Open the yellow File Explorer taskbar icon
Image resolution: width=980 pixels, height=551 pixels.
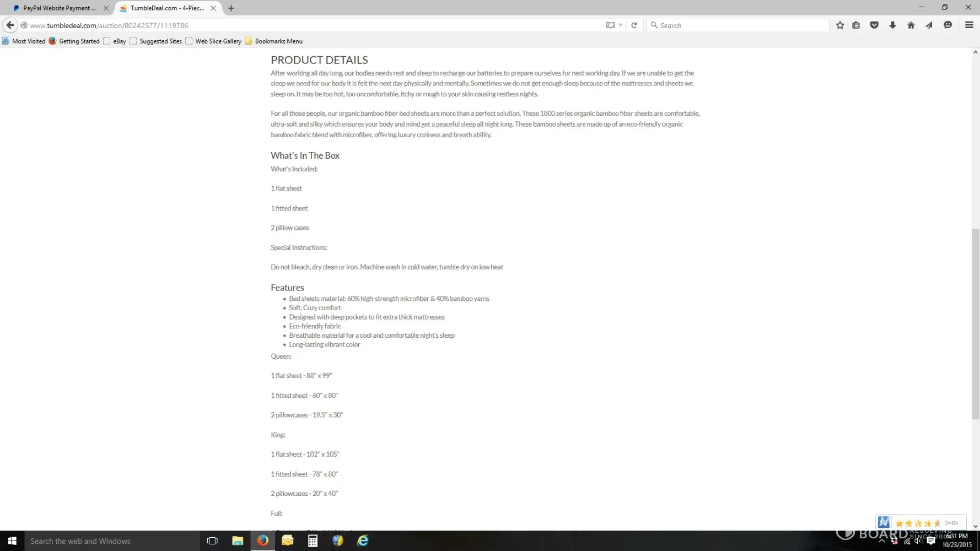[x=238, y=541]
